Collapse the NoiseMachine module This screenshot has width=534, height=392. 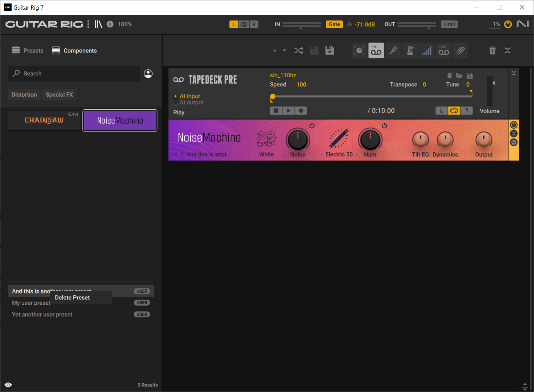(514, 133)
